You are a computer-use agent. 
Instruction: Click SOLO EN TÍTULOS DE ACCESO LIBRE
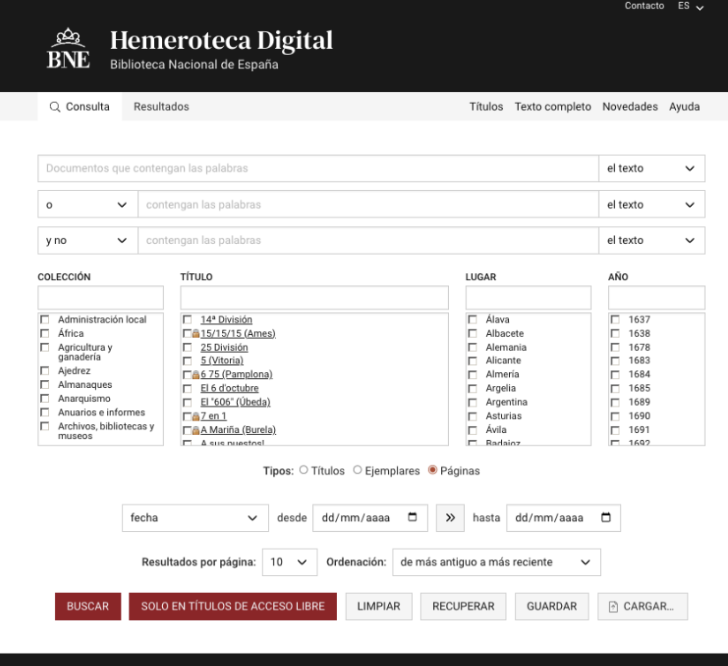pos(233,606)
